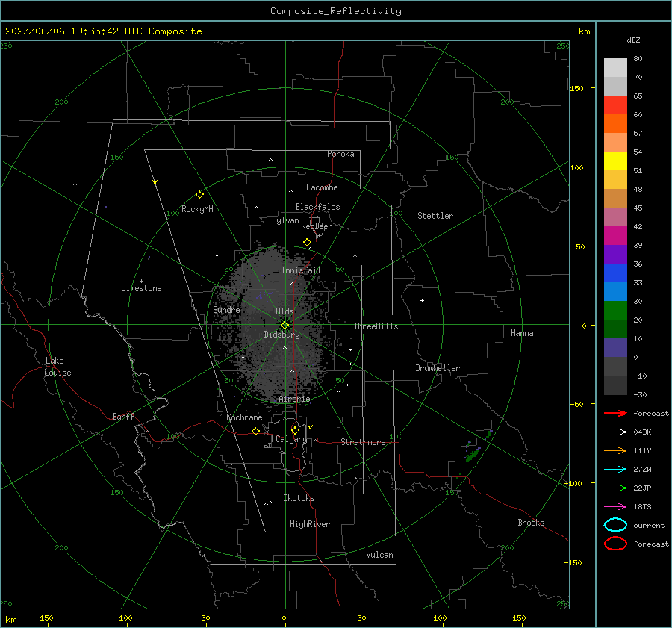672x628 pixels.
Task: Click the yellow diamond marker below RedDeer
Action: (x=307, y=243)
